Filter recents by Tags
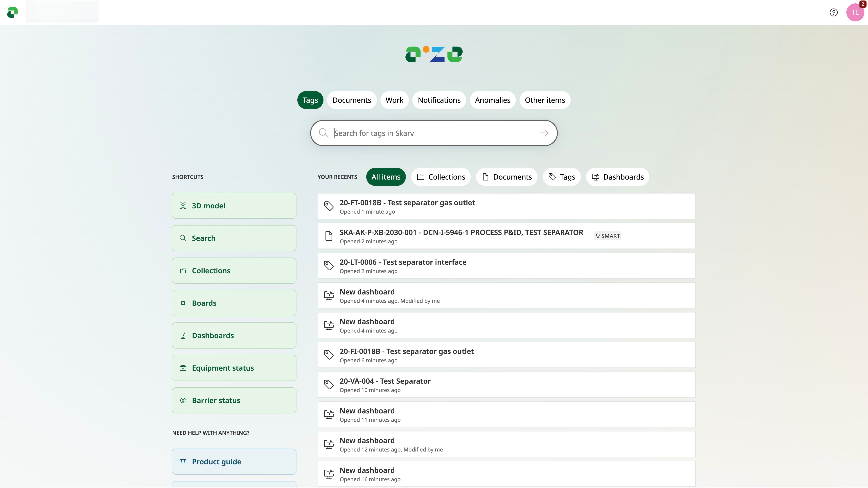The image size is (868, 488). click(x=561, y=177)
